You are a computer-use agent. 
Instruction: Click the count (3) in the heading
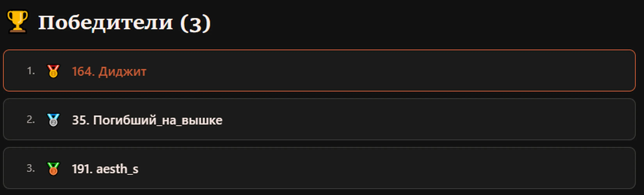point(196,23)
